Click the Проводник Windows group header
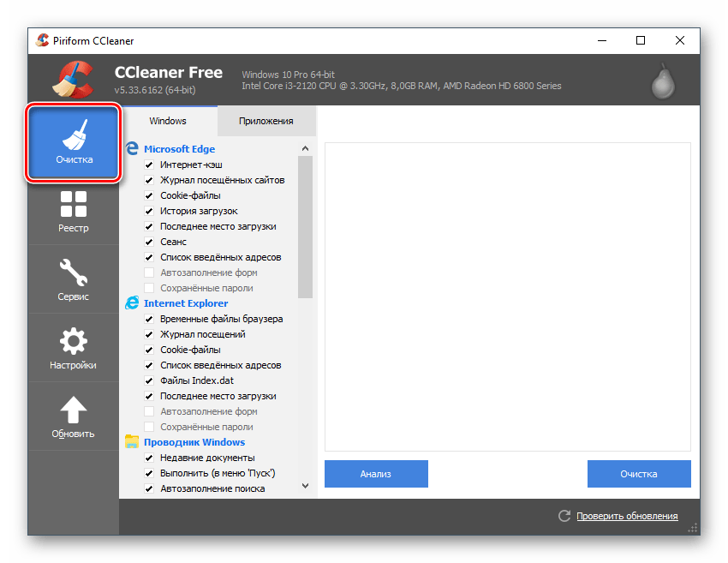This screenshot has width=728, height=563. 194,442
